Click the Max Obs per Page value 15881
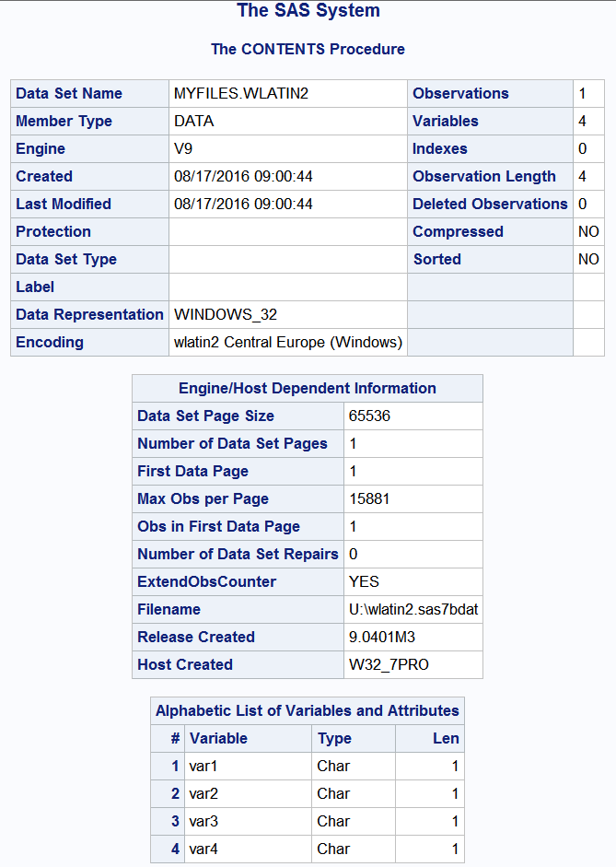This screenshot has height=867, width=616. 369,499
